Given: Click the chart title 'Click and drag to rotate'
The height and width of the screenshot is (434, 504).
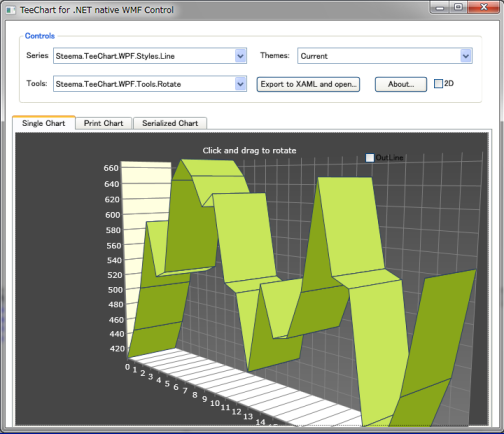Looking at the screenshot, I should 249,151.
